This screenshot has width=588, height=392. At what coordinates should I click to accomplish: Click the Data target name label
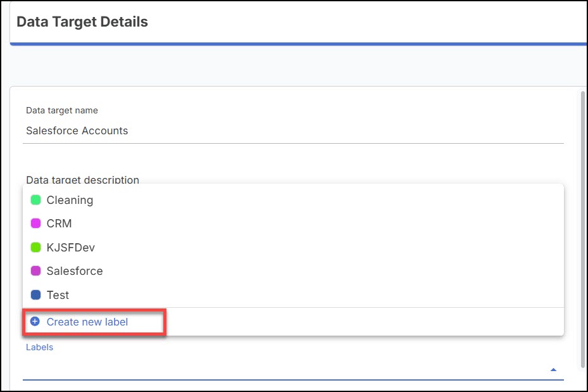[x=62, y=110]
